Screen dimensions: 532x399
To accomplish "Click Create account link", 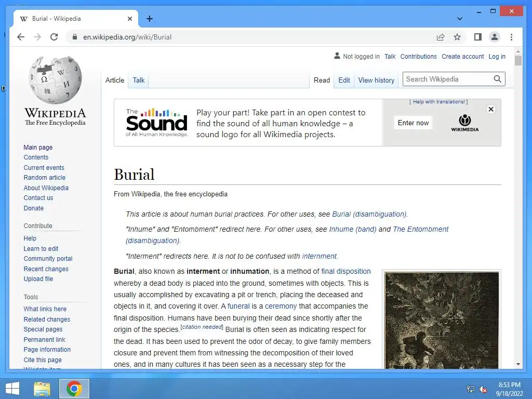I will (462, 57).
